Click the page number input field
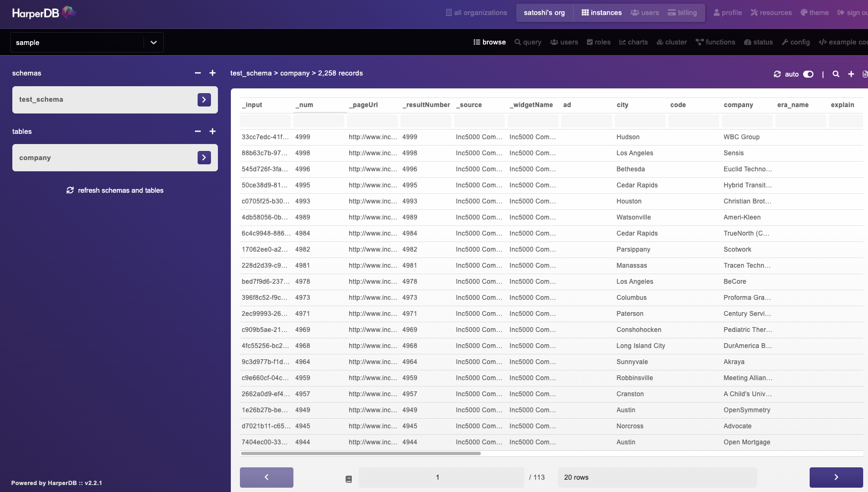The height and width of the screenshot is (492, 868). coord(441,478)
